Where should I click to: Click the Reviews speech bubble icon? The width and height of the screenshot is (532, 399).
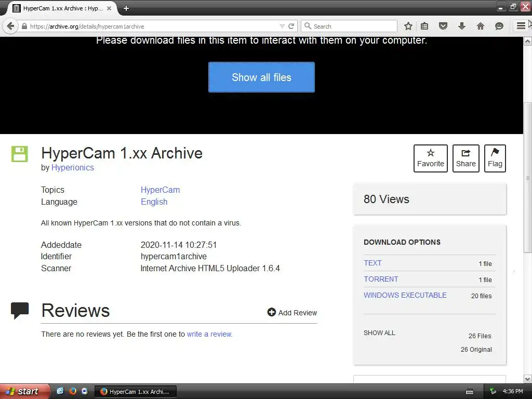pos(20,311)
